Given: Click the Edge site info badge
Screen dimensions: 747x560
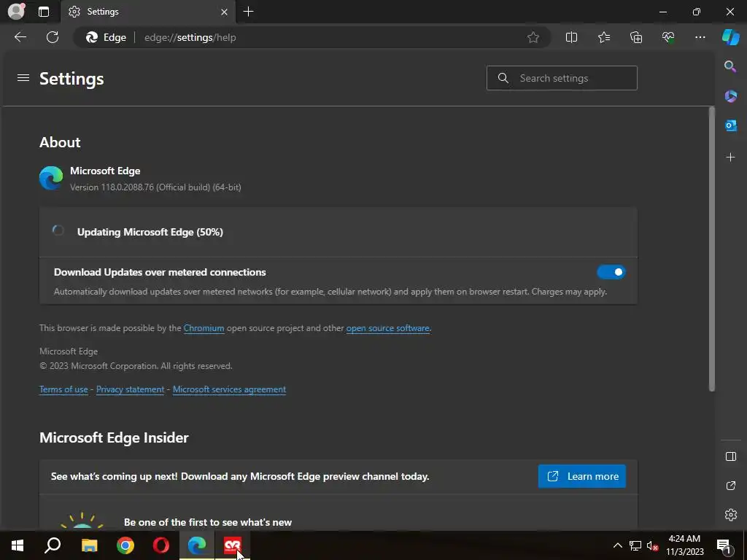Looking at the screenshot, I should point(106,37).
